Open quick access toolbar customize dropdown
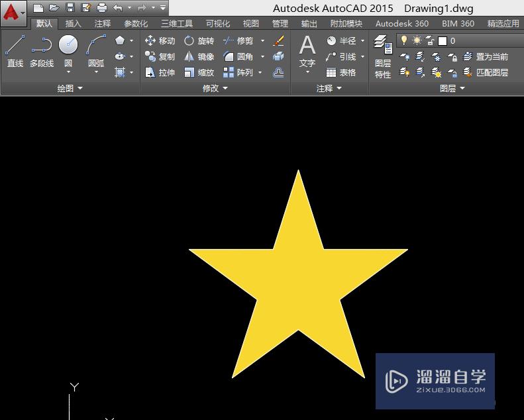 click(163, 7)
